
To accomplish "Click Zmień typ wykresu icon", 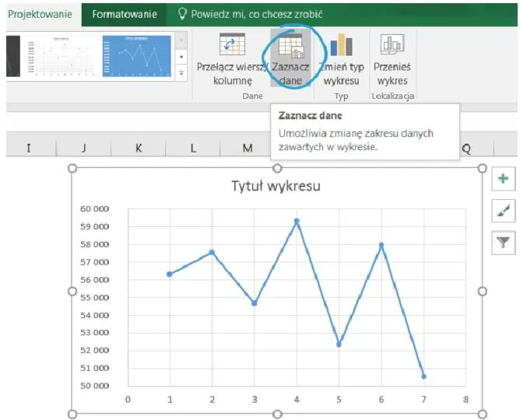I will tap(341, 44).
